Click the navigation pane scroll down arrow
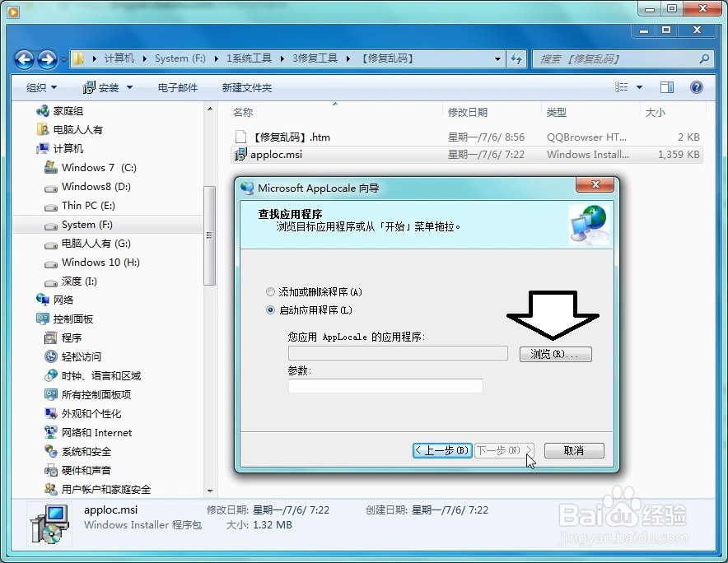Image resolution: width=728 pixels, height=563 pixels. pyautogui.click(x=210, y=491)
